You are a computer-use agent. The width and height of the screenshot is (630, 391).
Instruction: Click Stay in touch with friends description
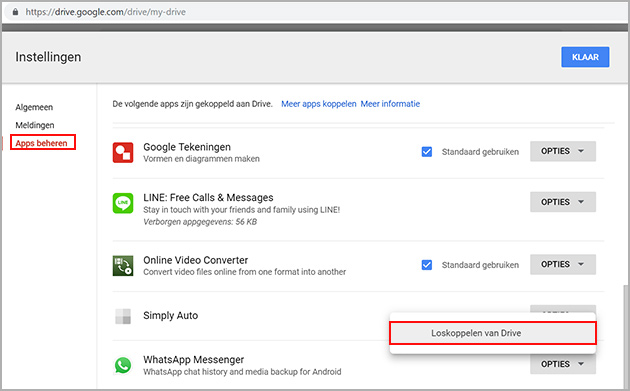click(x=241, y=210)
